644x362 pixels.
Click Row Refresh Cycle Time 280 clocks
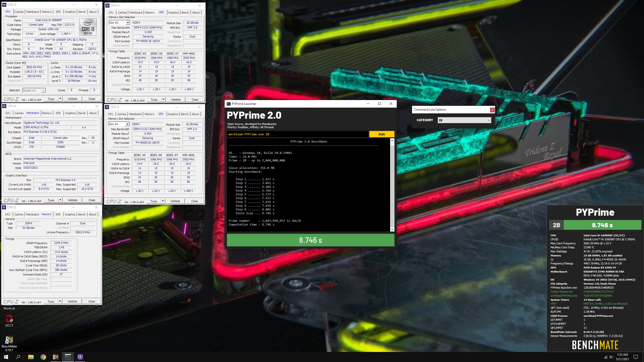click(61, 270)
